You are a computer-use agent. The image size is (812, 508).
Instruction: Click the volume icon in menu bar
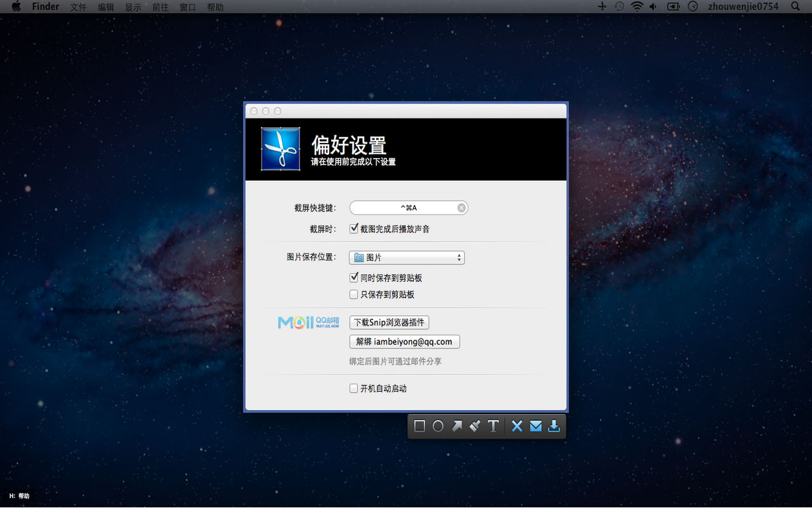click(x=653, y=6)
